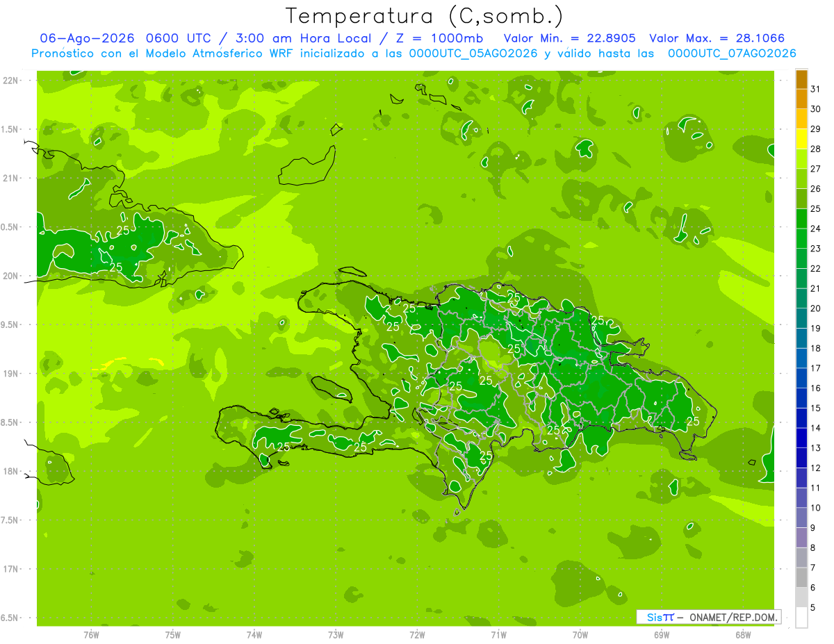
Task: Click the '17N' latitude axis label
Action: coord(11,569)
